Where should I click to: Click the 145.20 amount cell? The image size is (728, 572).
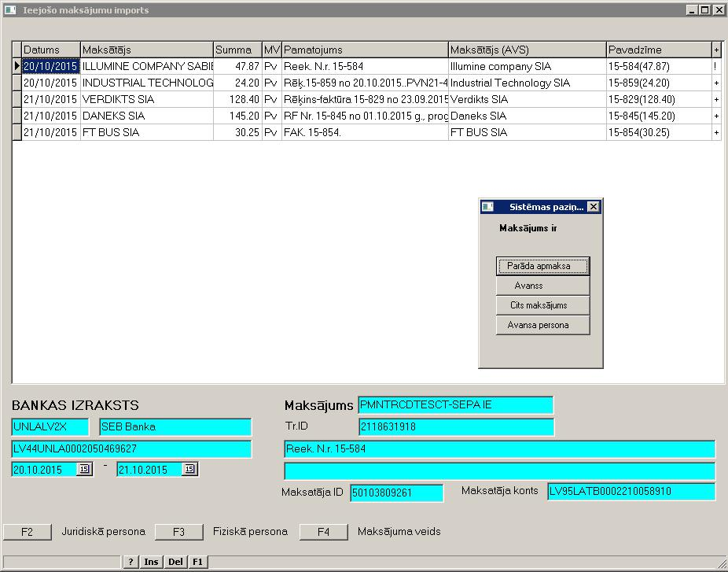click(x=237, y=116)
